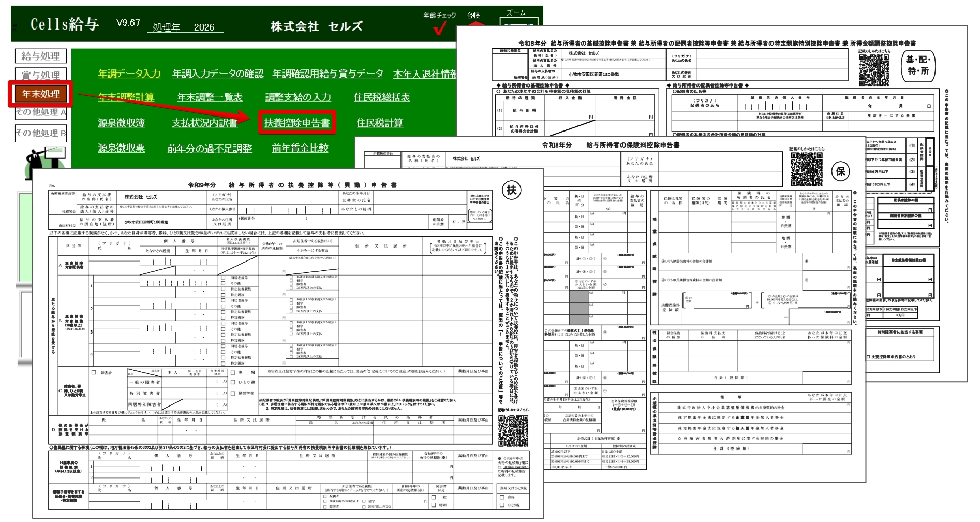Screen dimensions: 980x522
Task: Open the 支払状況内訳書 link
Action: (204, 123)
